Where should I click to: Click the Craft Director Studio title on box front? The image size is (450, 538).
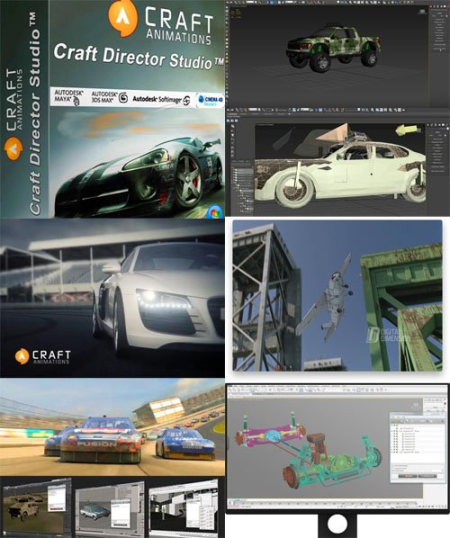[x=139, y=57]
